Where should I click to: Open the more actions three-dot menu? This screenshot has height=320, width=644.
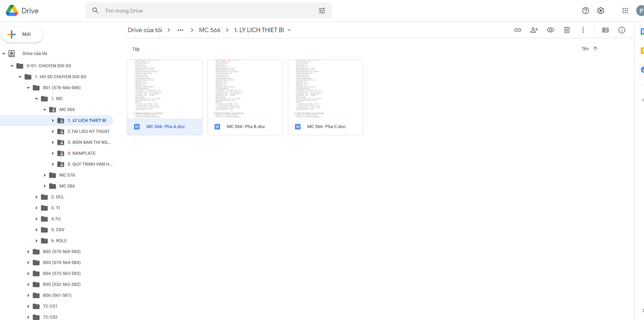pos(583,30)
